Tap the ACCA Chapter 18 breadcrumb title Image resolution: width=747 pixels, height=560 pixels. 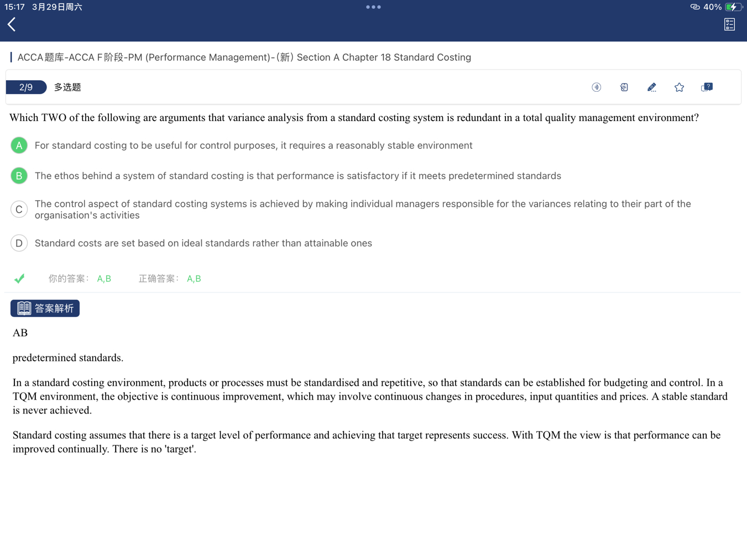pyautogui.click(x=244, y=57)
